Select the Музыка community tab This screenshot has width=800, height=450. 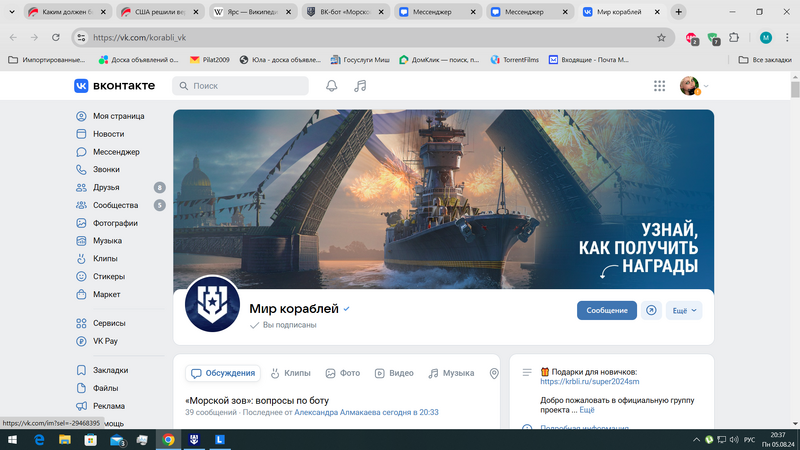click(x=451, y=373)
